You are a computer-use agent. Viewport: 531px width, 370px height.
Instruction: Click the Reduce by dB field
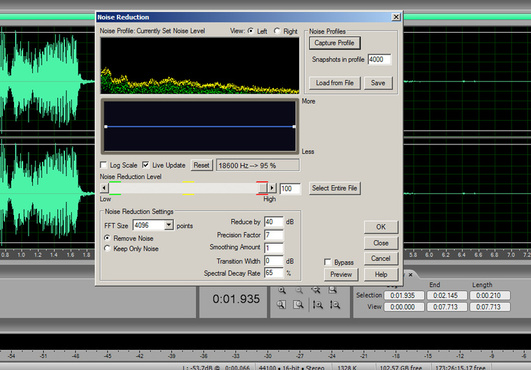tap(274, 222)
